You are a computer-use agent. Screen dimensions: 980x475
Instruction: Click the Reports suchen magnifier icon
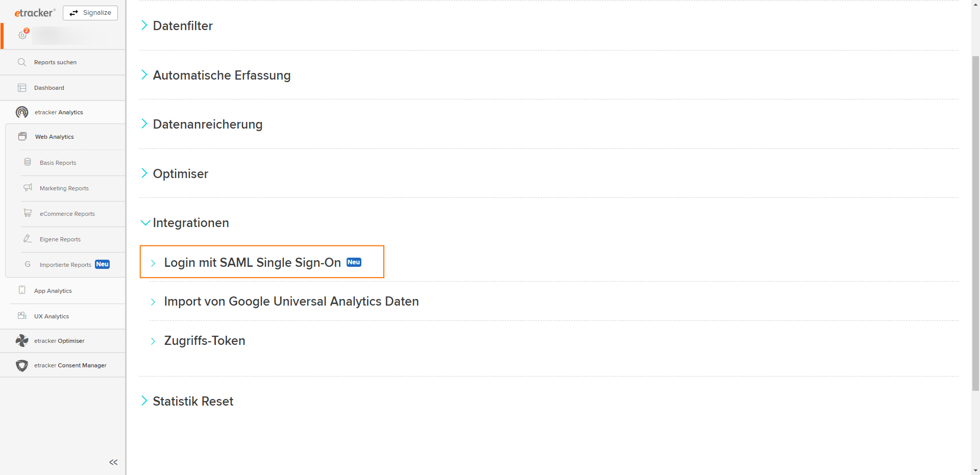(22, 62)
